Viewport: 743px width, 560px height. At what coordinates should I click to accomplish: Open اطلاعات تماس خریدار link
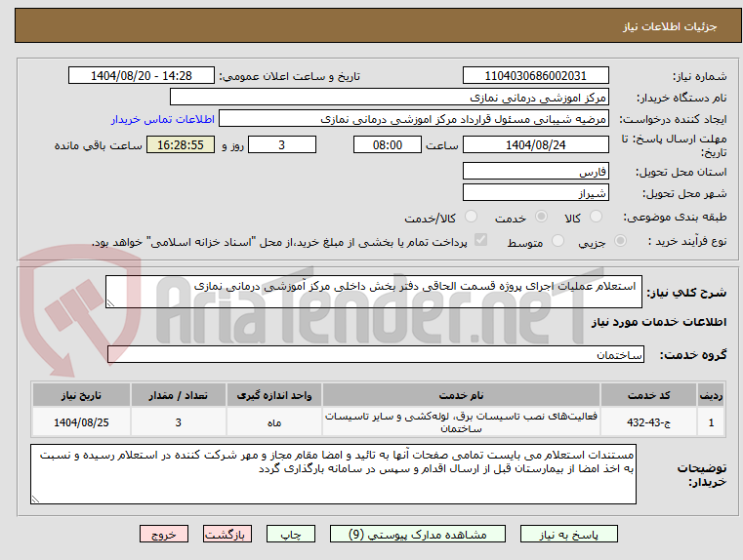point(162,119)
